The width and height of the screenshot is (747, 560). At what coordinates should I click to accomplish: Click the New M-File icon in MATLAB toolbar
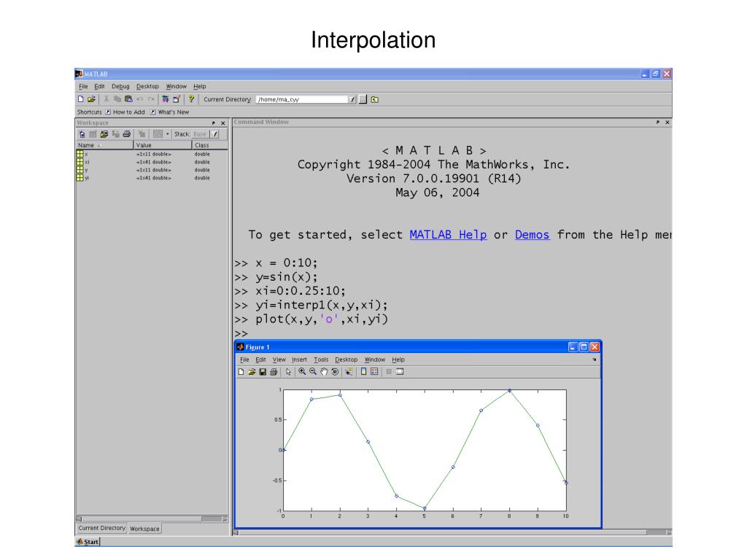(80, 99)
